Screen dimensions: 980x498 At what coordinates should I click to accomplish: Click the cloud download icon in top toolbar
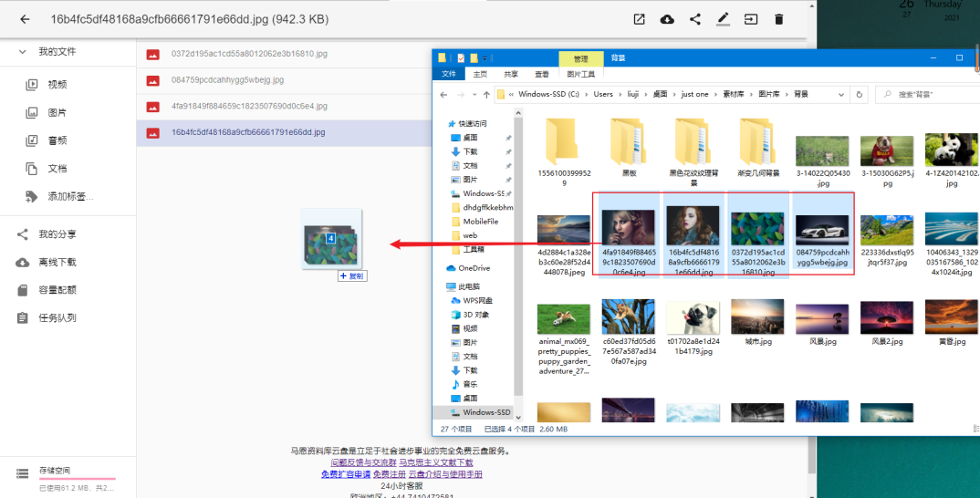click(667, 19)
